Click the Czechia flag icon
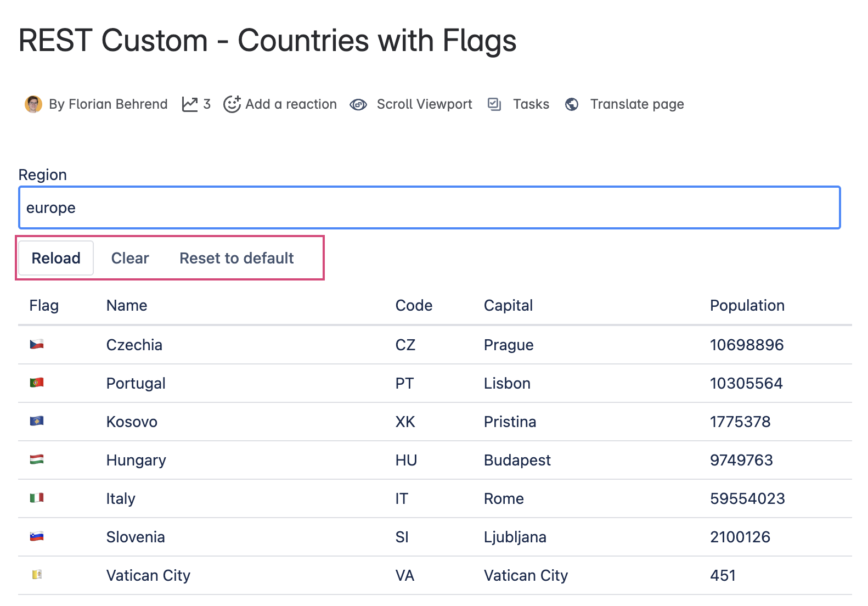 coord(37,345)
